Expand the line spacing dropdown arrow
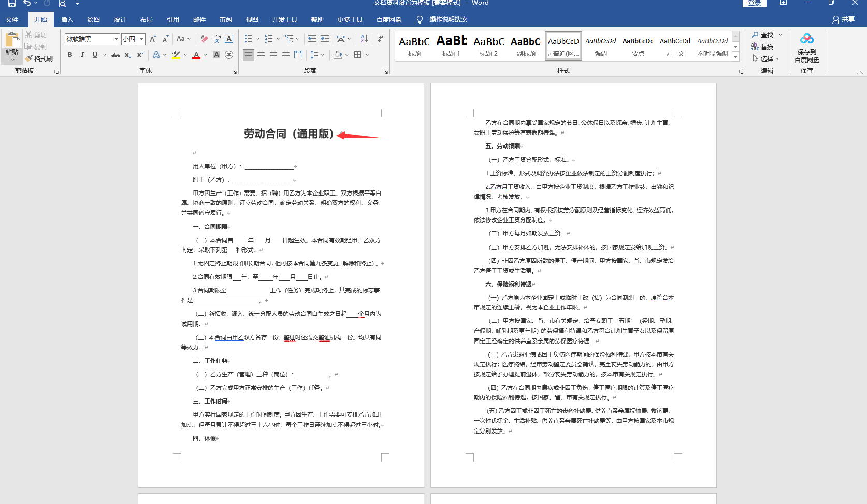The height and width of the screenshot is (504, 867). (323, 55)
